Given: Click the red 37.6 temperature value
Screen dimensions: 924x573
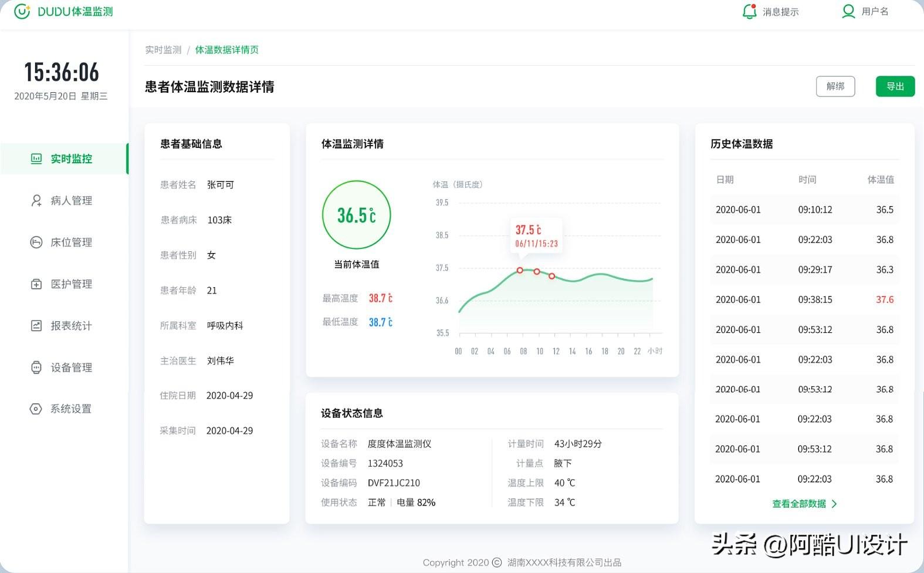Looking at the screenshot, I should pyautogui.click(x=885, y=299).
